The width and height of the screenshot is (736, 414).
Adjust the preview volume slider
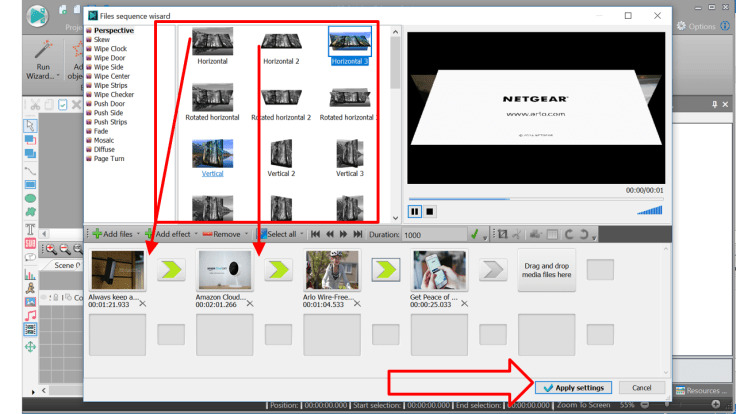point(650,210)
